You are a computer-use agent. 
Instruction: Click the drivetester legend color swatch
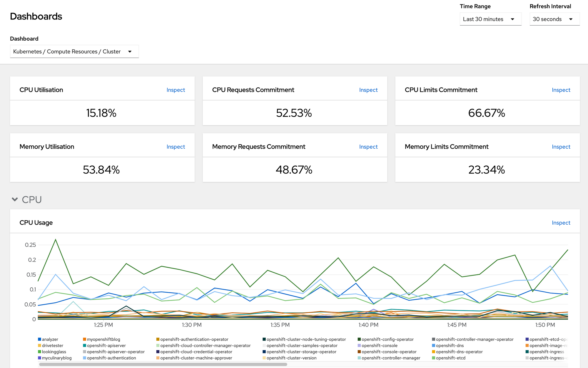(39, 346)
